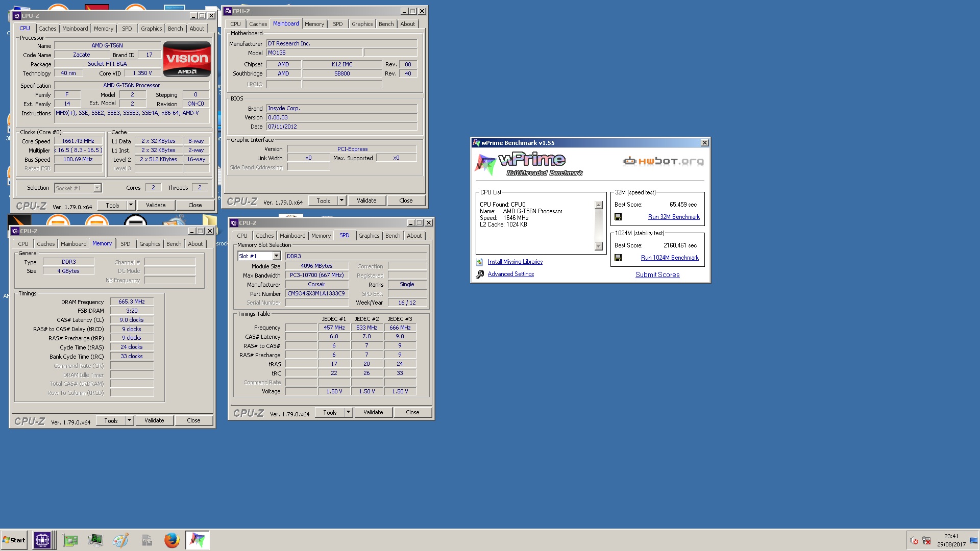This screenshot has width=980, height=551.
Task: Click the hwbot.org logo in wPrime
Action: click(663, 161)
